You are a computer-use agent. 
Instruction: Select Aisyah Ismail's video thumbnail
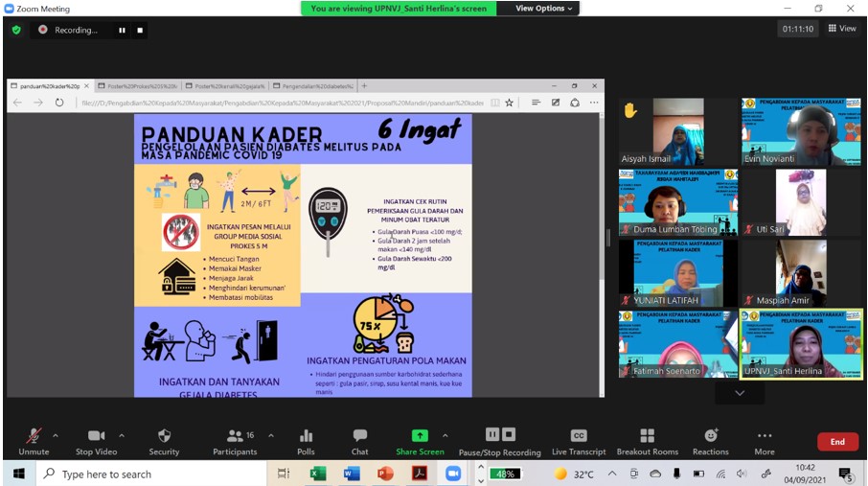click(677, 131)
